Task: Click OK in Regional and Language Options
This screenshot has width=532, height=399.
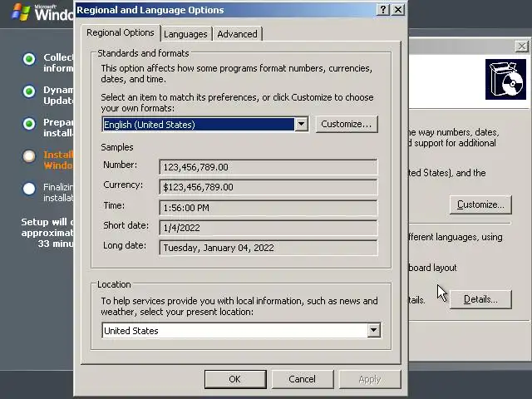Action: 235,379
